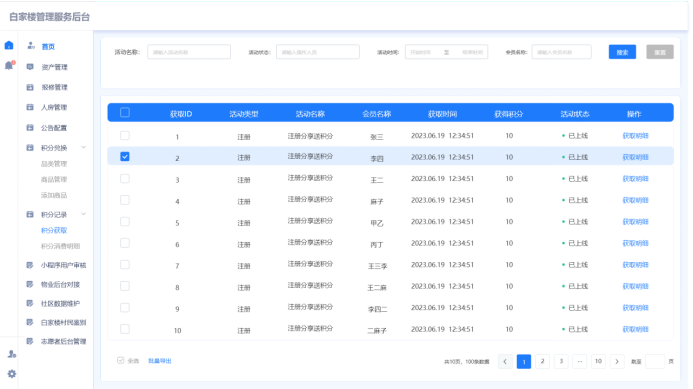Viewport: 693px width, 389px height.
Task: Toggle the select-all checkbox in table header
Action: [x=125, y=112]
